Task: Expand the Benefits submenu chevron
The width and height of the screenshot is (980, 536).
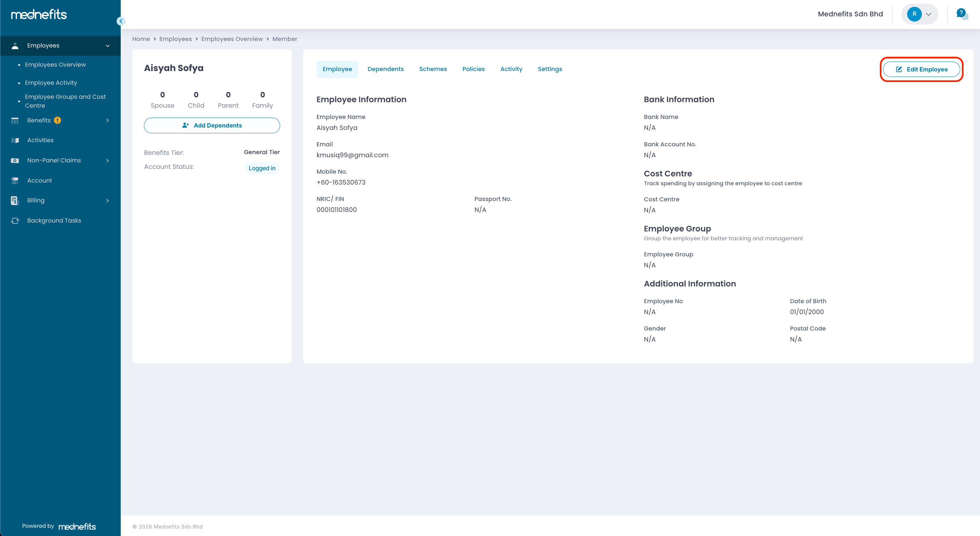Action: click(x=108, y=120)
